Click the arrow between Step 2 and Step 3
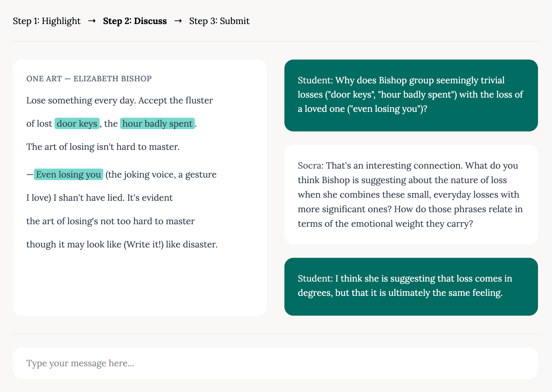Image resolution: width=552 pixels, height=392 pixels. pyautogui.click(x=178, y=21)
